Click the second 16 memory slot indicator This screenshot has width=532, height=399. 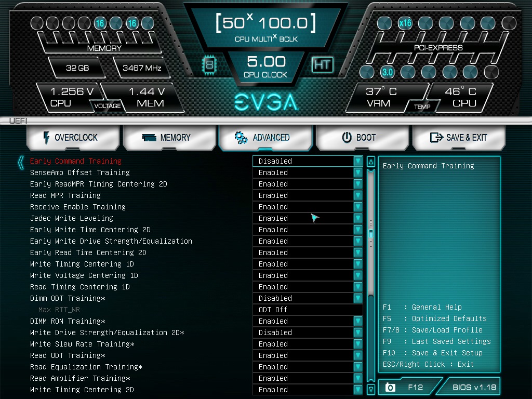132,23
